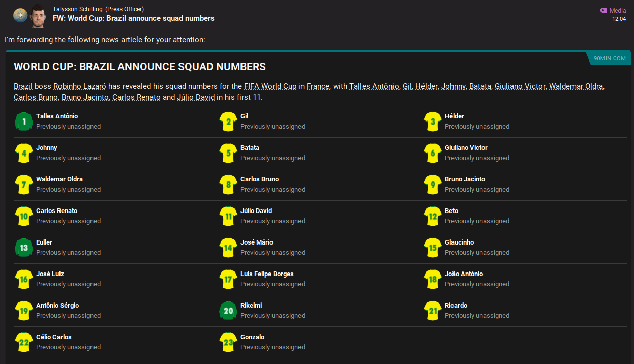Screen dimensions: 634x364
Task: Click the 90MIN.COM source tab
Action: coord(609,58)
